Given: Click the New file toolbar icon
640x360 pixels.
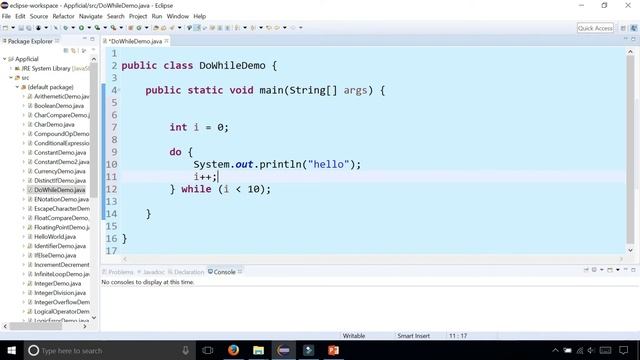Looking at the screenshot, I should 5,28.
